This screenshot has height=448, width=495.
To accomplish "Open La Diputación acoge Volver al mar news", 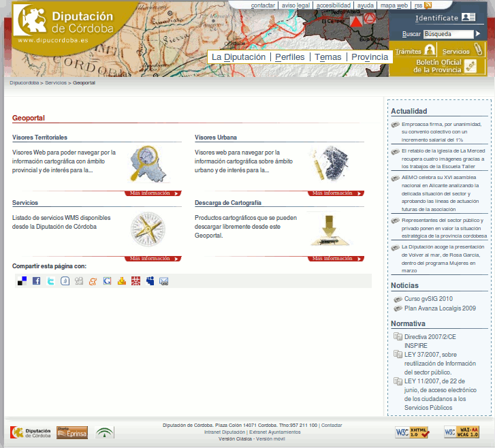I will pyautogui.click(x=443, y=259).
